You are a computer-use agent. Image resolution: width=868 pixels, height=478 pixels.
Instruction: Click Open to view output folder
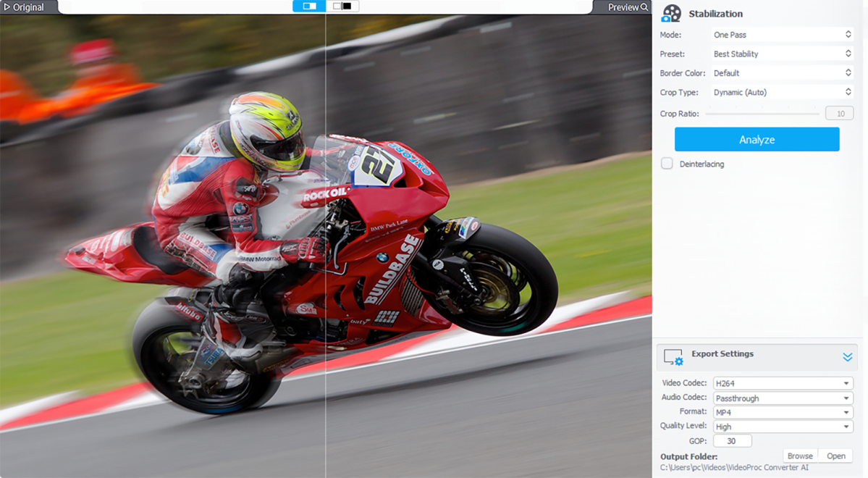click(x=836, y=456)
